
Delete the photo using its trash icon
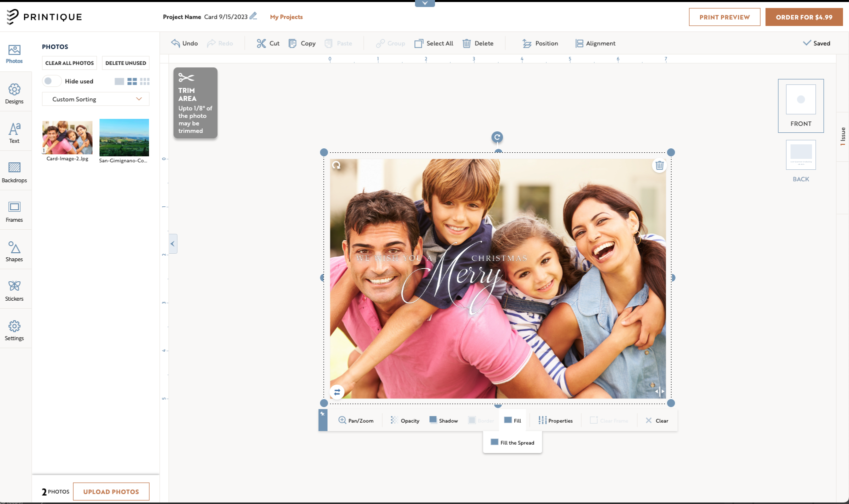(x=659, y=165)
